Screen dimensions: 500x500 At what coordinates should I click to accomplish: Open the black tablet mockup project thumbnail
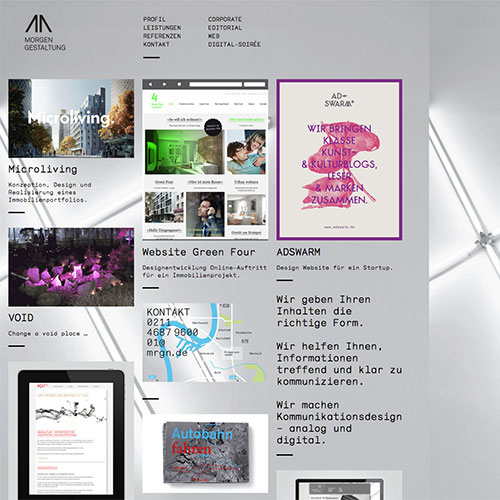click(71, 431)
